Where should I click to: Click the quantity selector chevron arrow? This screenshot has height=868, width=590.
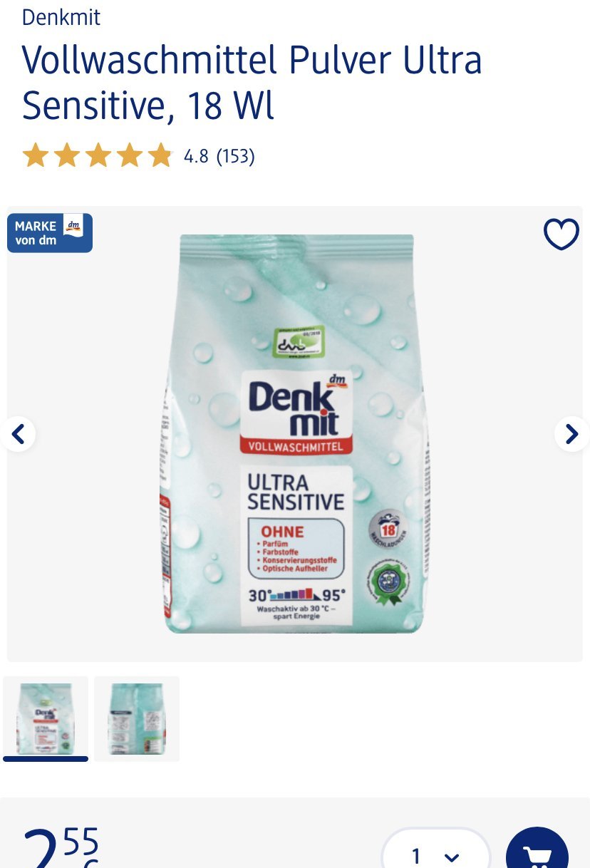(452, 857)
